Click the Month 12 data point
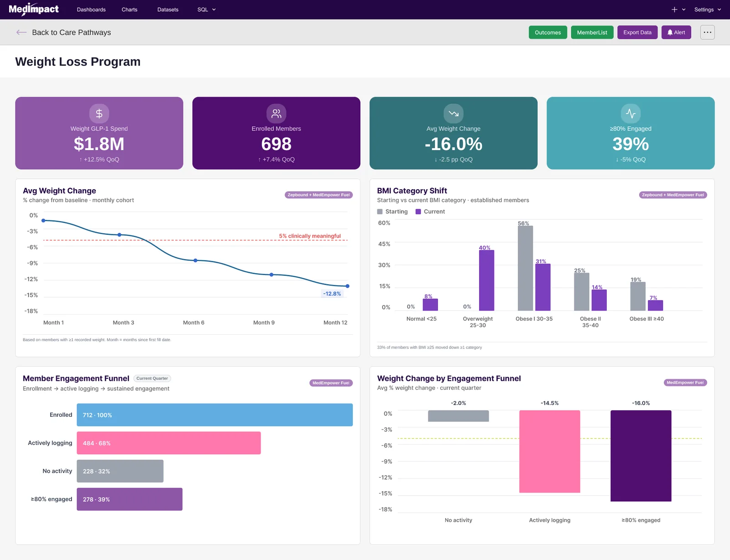The image size is (730, 560). pyautogui.click(x=348, y=286)
